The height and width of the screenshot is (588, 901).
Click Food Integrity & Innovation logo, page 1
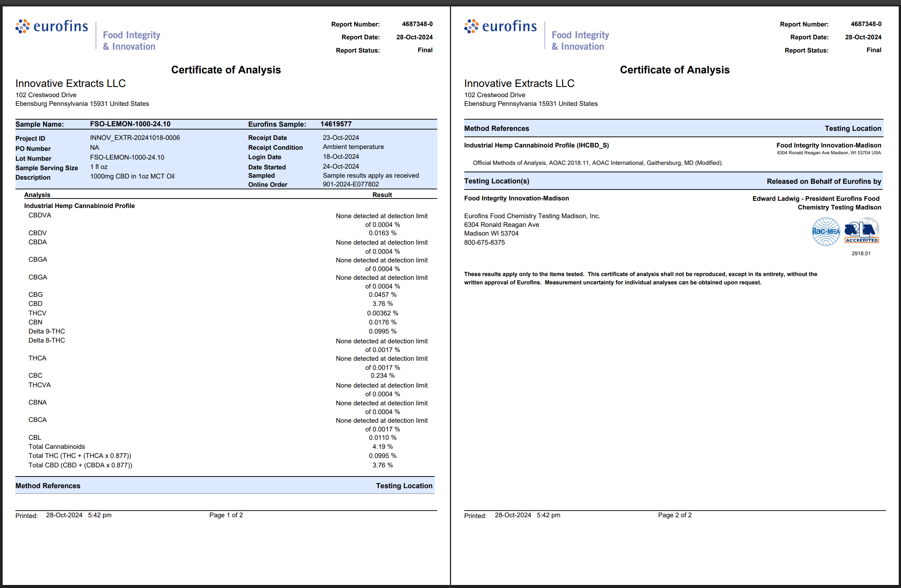click(131, 40)
